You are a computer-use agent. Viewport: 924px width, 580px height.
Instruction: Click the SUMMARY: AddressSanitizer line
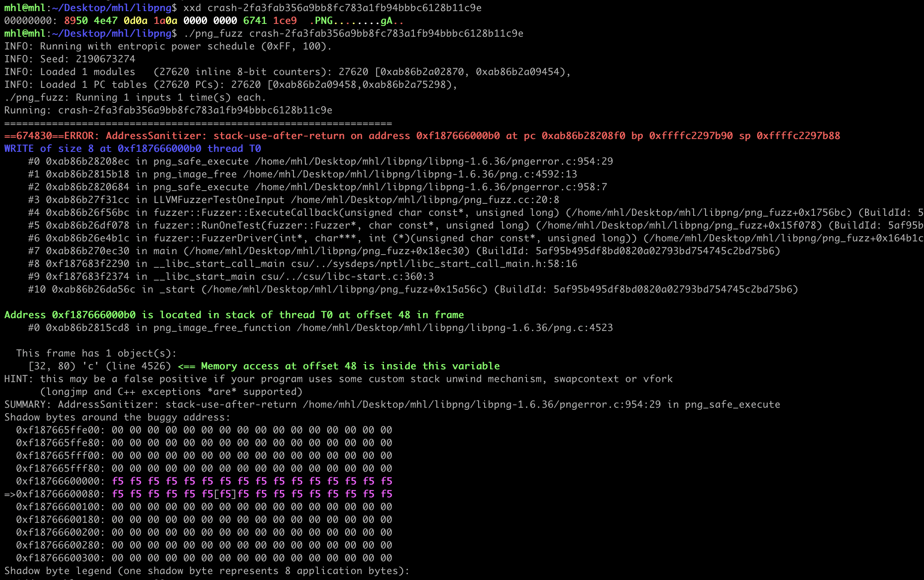[392, 404]
